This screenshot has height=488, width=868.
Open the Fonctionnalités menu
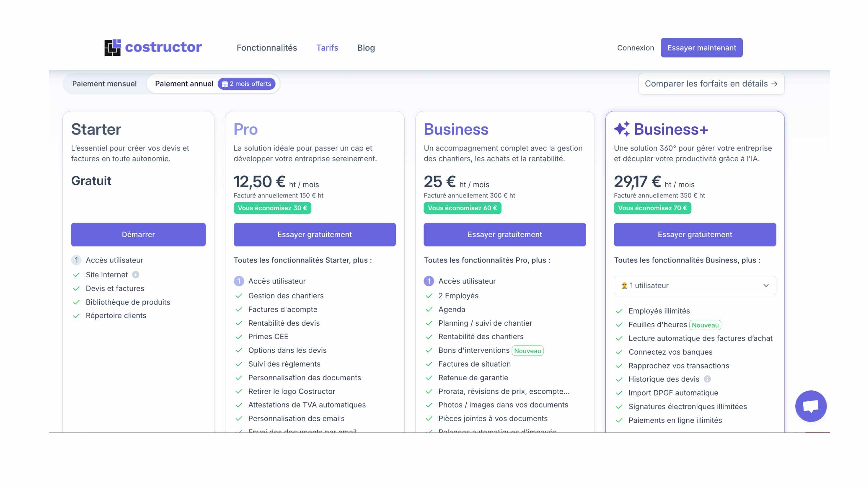tap(267, 48)
